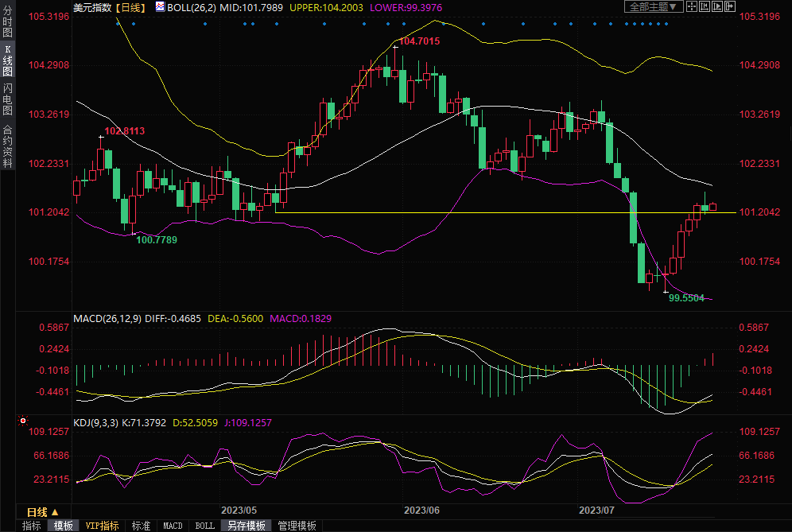Open the 全部主题 dropdown

tap(654, 6)
